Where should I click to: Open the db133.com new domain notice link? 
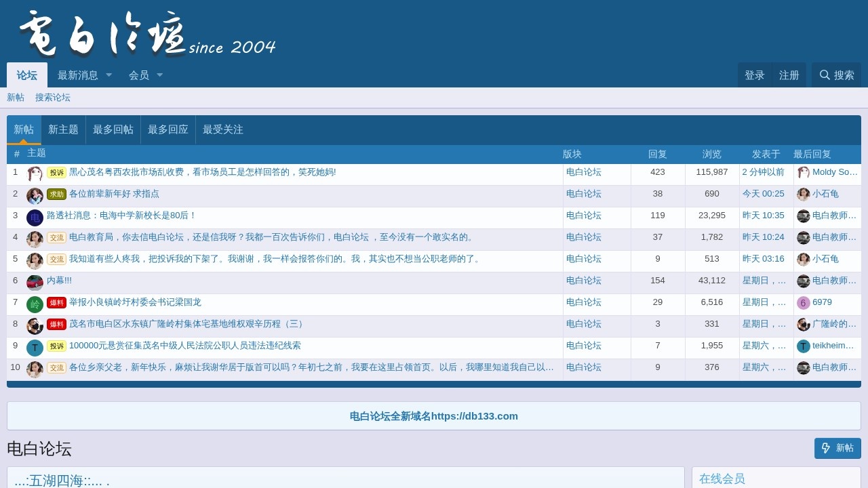click(x=434, y=416)
